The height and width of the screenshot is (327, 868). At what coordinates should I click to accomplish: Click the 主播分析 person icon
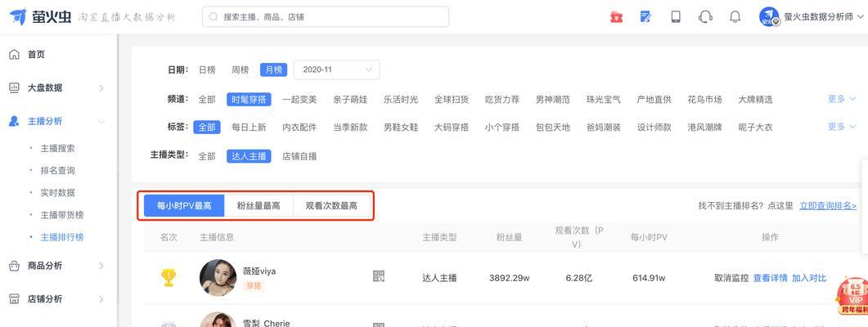[15, 121]
